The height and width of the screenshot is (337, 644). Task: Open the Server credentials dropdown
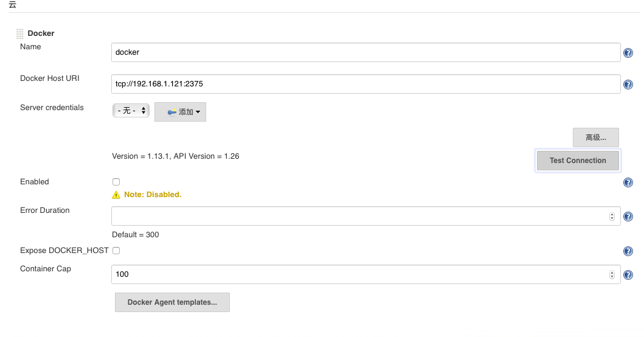coord(131,111)
